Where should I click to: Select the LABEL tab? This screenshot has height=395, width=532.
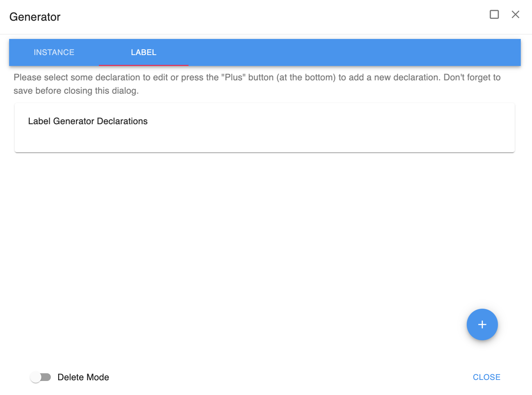tap(144, 52)
